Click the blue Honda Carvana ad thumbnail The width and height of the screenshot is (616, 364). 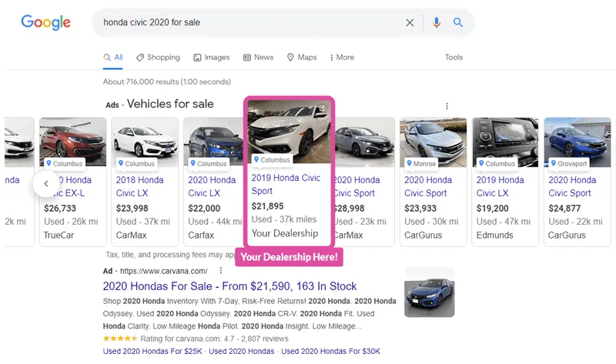click(x=430, y=292)
